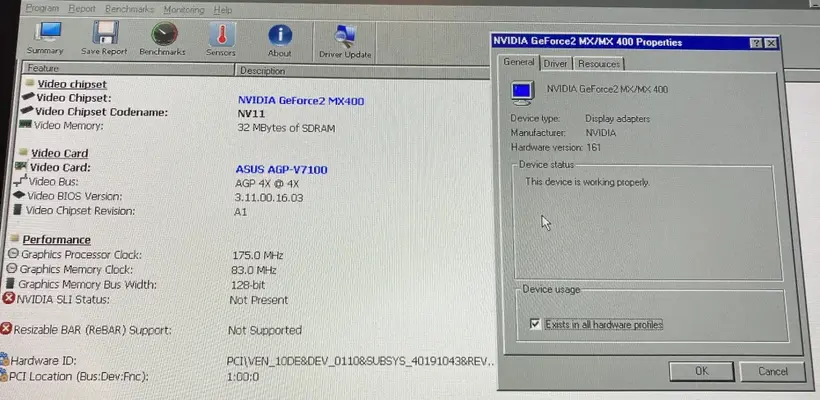Show the About info icon
The height and width of the screenshot is (400, 820).
(280, 36)
